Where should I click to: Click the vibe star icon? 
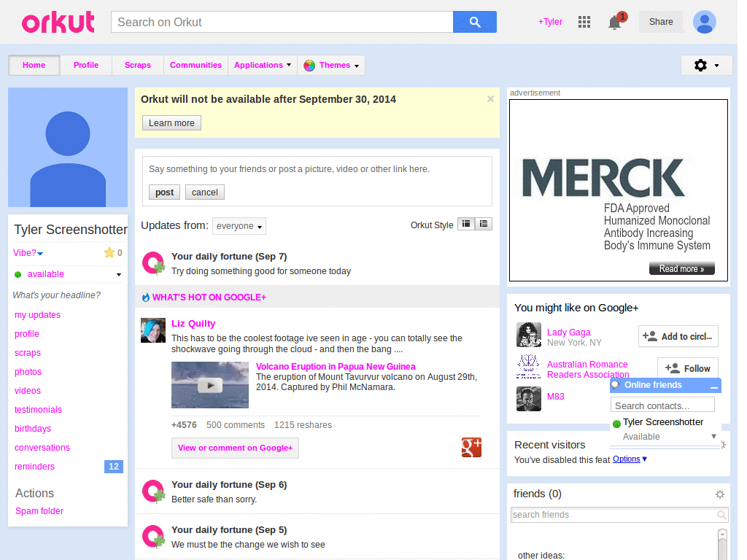point(109,252)
